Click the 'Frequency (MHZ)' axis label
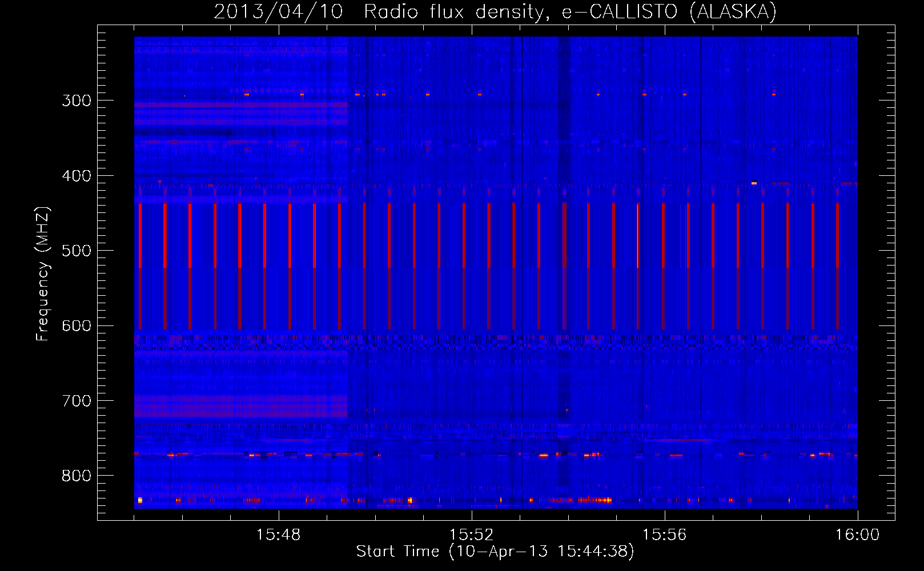 point(43,274)
